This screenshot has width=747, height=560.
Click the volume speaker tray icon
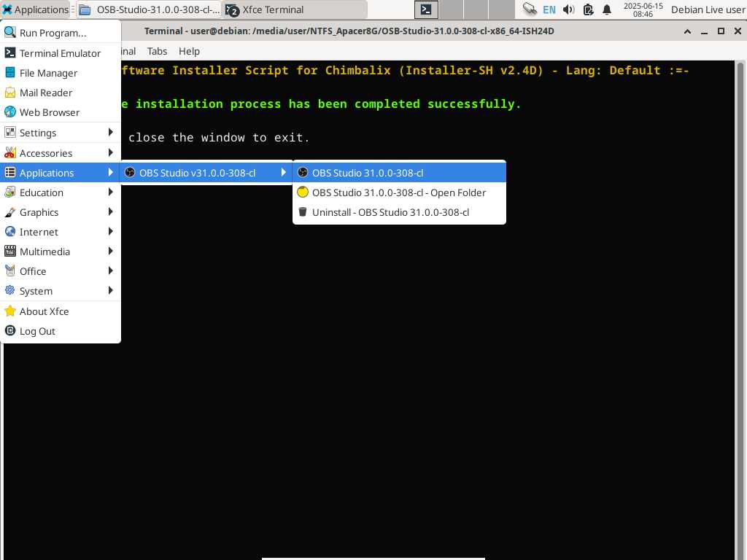568,9
